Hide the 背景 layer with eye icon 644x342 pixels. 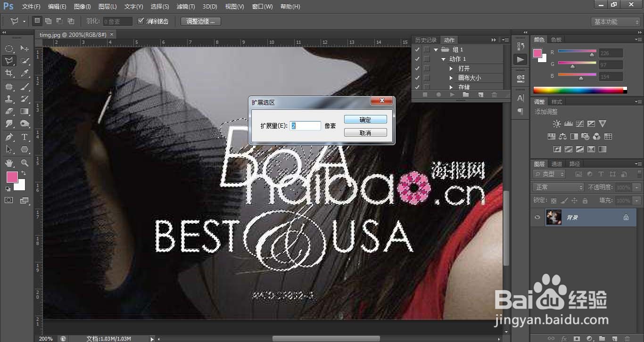(x=537, y=217)
